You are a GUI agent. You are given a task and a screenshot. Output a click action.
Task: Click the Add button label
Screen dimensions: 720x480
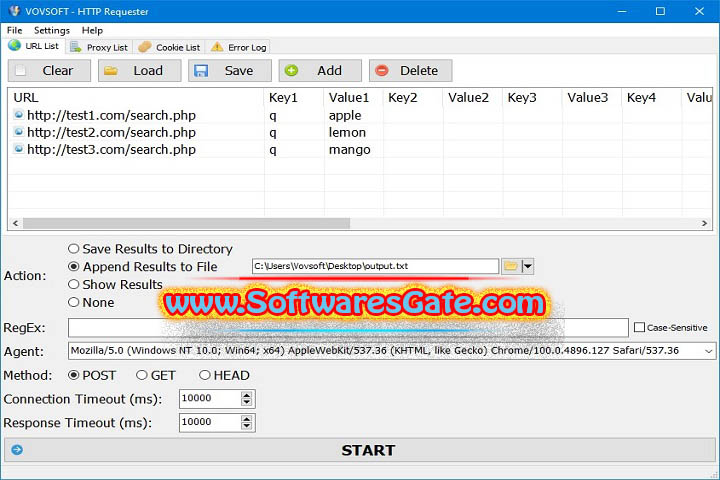pyautogui.click(x=329, y=70)
